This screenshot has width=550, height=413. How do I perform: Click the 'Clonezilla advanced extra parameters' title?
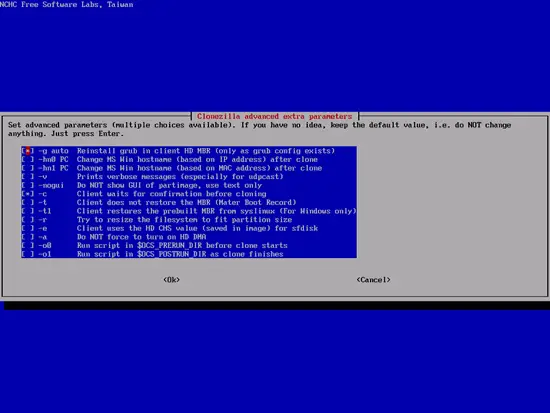274,116
